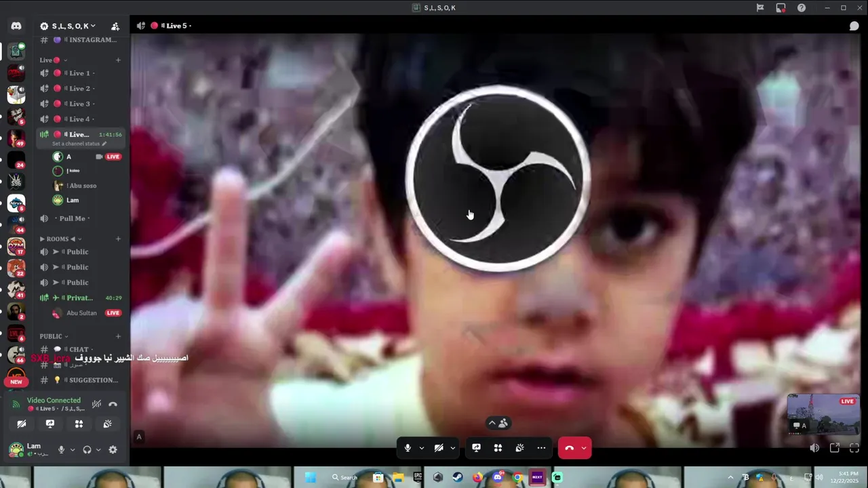Viewport: 868px width, 488px height.
Task: Open Steam from Windows taskbar
Action: tap(458, 477)
